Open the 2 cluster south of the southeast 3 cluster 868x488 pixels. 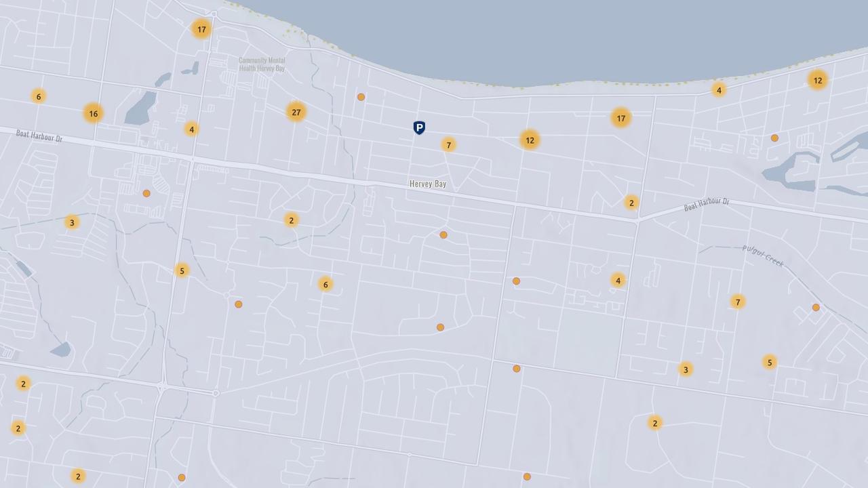pyautogui.click(x=654, y=423)
